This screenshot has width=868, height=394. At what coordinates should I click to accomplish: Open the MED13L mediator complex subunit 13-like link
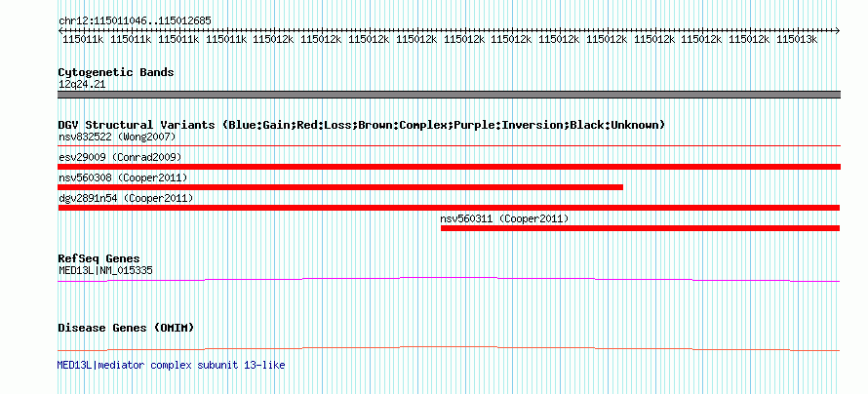point(171,365)
